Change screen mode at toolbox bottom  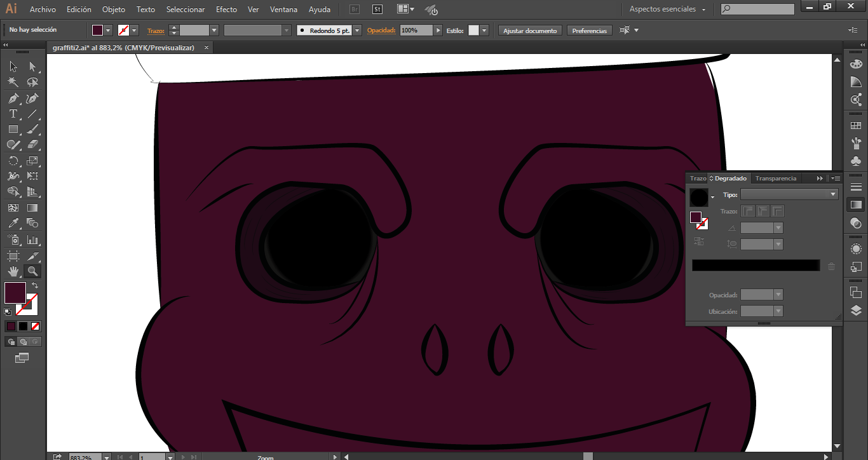[22, 358]
